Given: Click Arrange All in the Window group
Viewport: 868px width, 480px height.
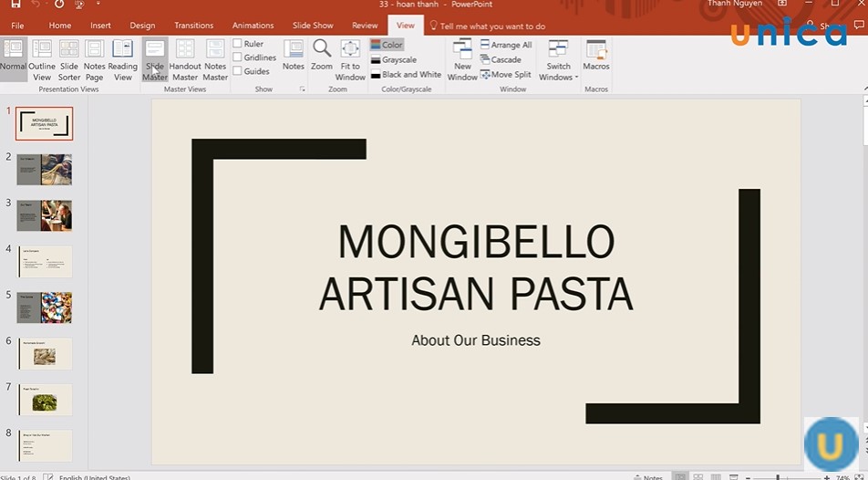Looking at the screenshot, I should pos(506,45).
